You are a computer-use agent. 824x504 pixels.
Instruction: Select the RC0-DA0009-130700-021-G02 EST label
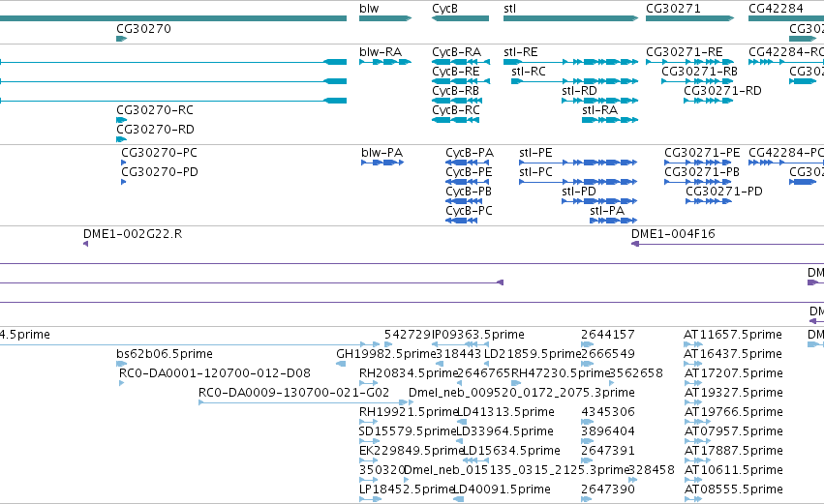(x=293, y=393)
